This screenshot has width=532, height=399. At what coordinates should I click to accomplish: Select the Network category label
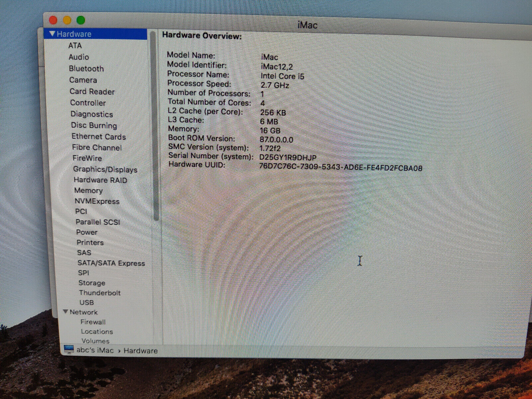click(x=84, y=312)
